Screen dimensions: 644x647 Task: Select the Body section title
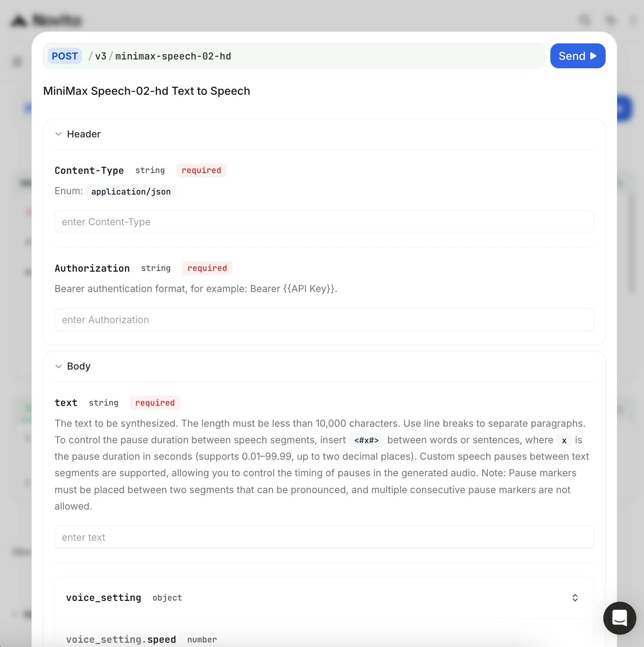[x=79, y=366]
